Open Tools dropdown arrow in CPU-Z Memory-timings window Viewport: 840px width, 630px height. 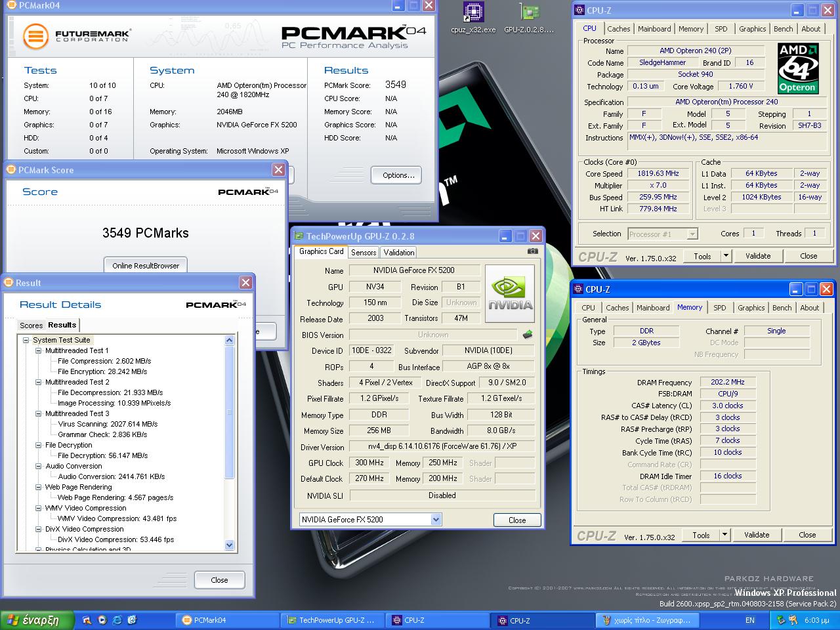click(724, 535)
